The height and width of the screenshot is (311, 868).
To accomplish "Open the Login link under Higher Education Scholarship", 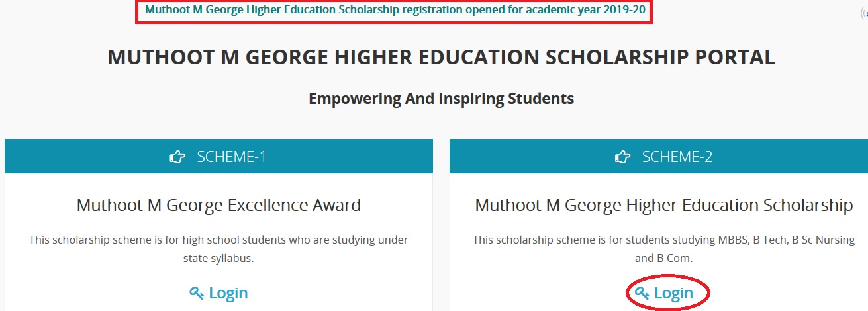I will (x=673, y=293).
